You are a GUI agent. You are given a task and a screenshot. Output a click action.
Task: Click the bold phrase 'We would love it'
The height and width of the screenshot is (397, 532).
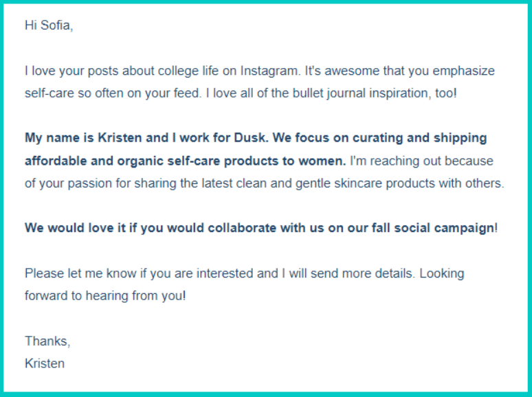pyautogui.click(x=74, y=228)
